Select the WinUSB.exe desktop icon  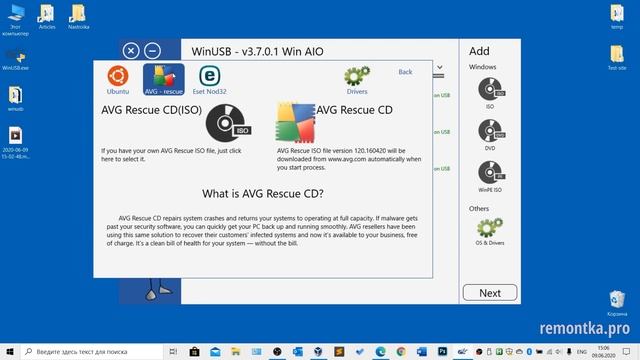[x=16, y=60]
